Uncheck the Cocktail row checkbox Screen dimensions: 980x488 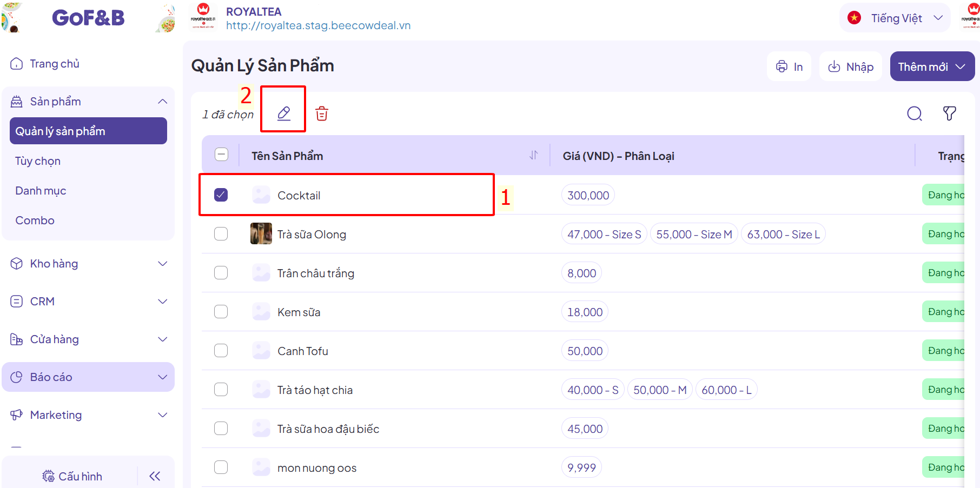coord(221,195)
